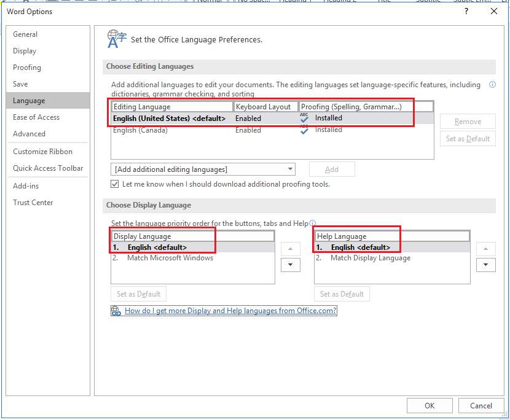Move help language down with arrow
The image size is (510, 420).
486,265
